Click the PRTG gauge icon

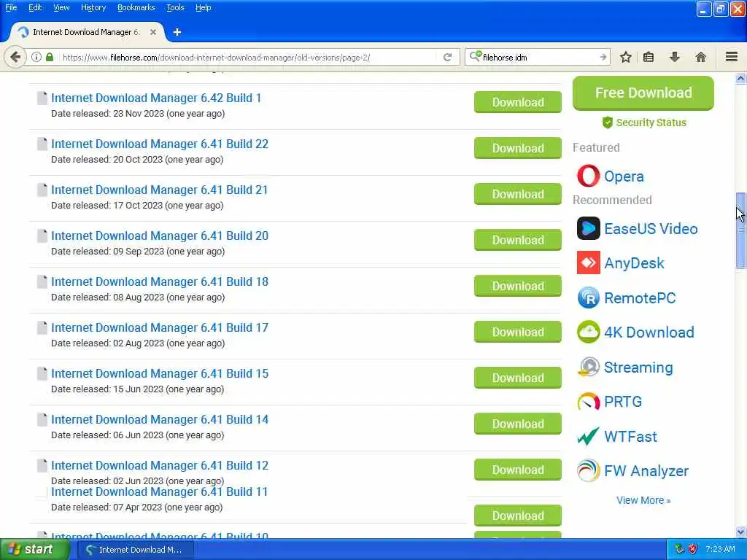point(589,402)
